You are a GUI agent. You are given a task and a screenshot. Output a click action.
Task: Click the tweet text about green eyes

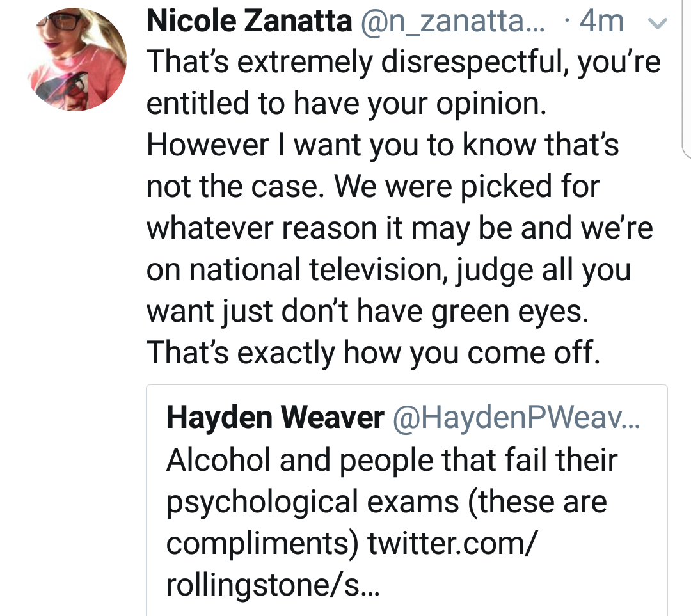pyautogui.click(x=404, y=207)
